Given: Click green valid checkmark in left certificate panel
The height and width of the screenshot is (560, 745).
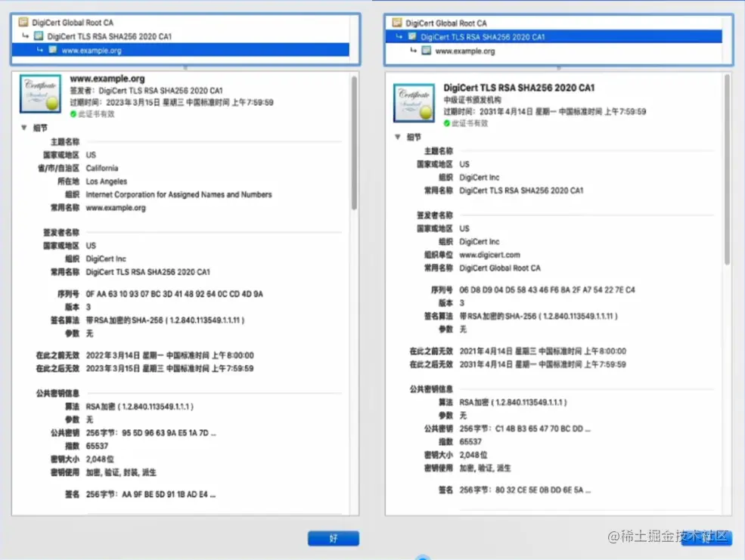Looking at the screenshot, I should [73, 114].
